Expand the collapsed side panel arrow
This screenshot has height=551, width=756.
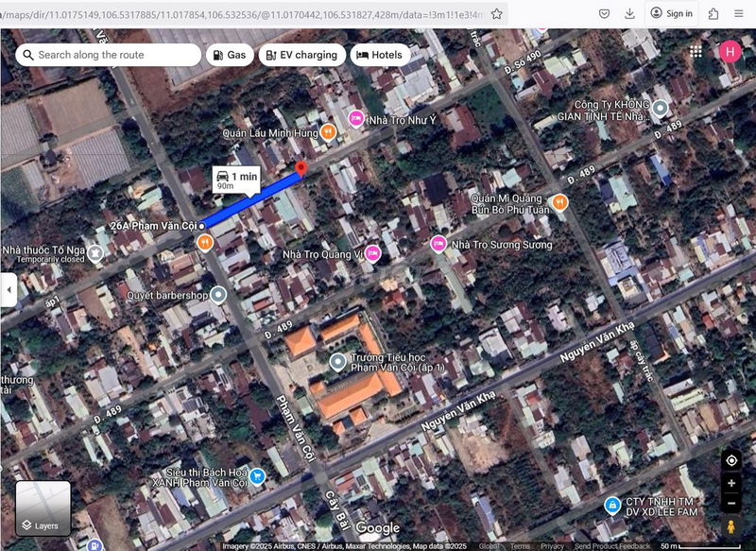(9, 290)
